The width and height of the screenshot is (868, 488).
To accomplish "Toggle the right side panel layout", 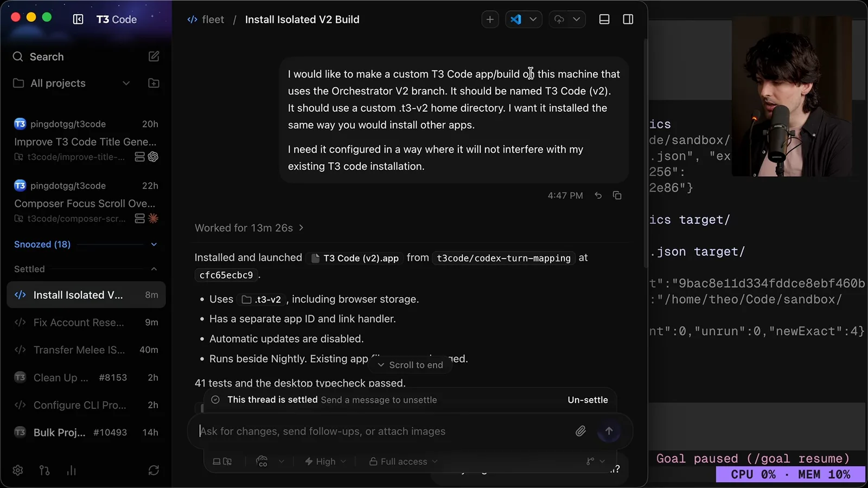I will pyautogui.click(x=628, y=20).
